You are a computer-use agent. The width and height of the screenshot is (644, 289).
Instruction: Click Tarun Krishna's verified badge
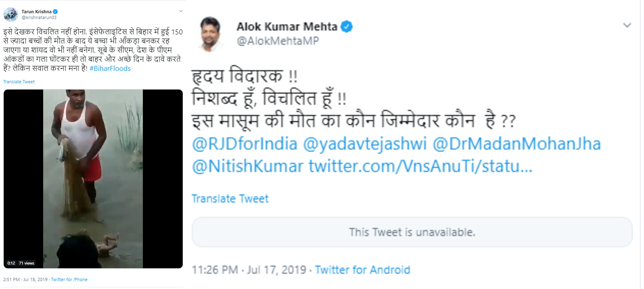pyautogui.click(x=55, y=12)
